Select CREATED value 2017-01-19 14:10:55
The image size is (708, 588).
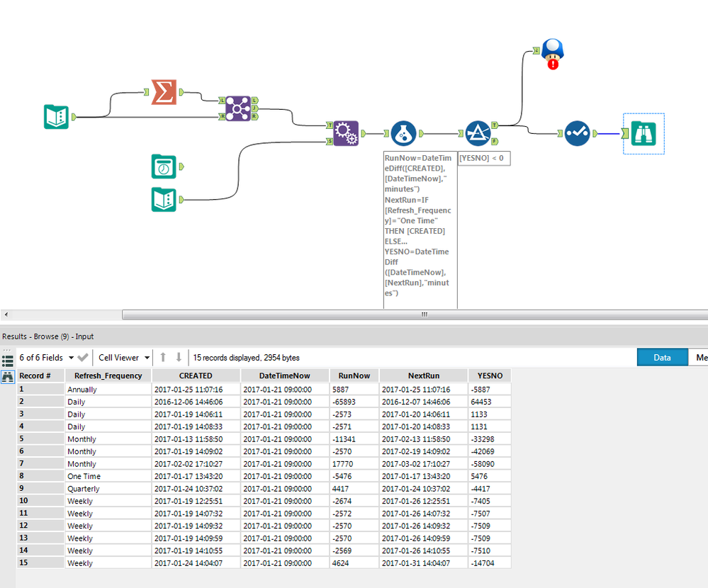tap(196, 550)
